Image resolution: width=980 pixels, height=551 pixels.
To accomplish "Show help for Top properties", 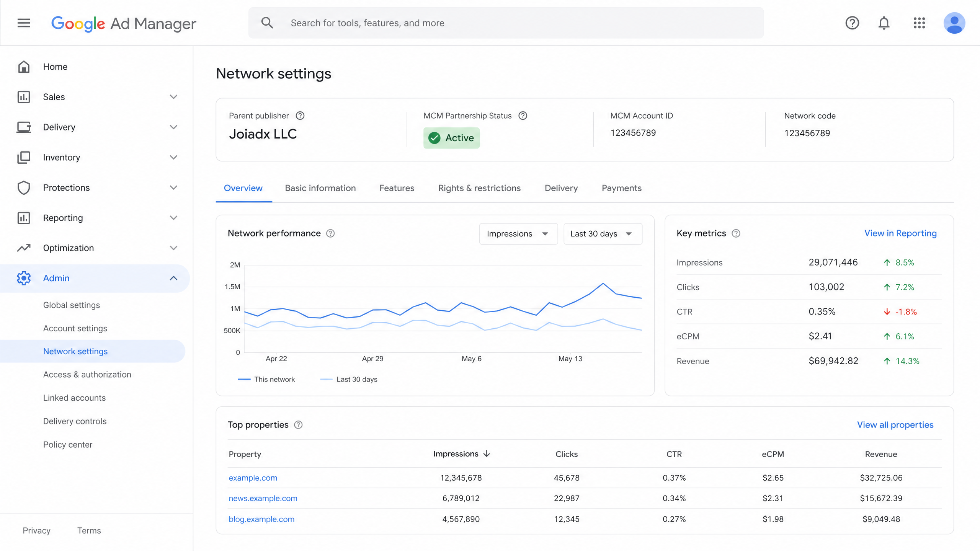I will (298, 425).
